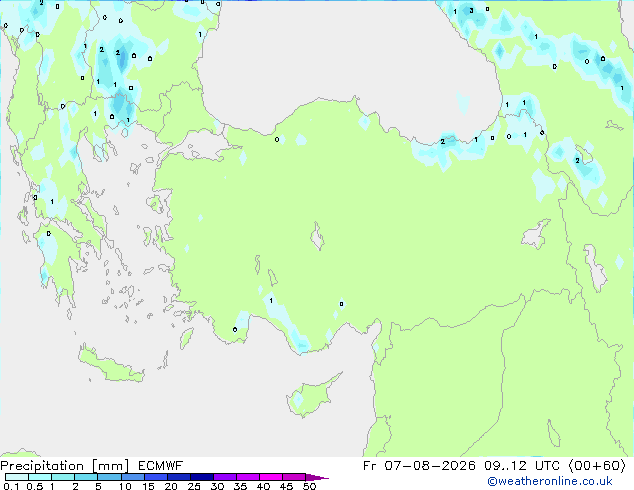634x490 pixels.
Task: Click the legend value '0.1'
Action: coord(11,486)
